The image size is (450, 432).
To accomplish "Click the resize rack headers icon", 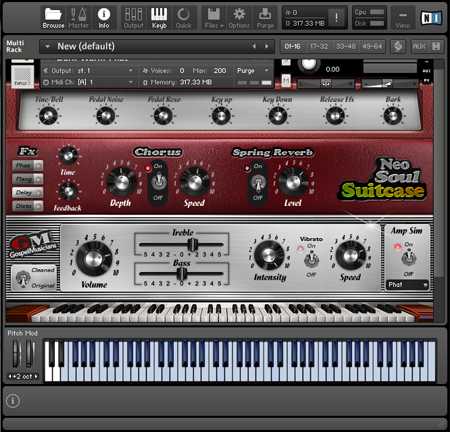I will 436,46.
